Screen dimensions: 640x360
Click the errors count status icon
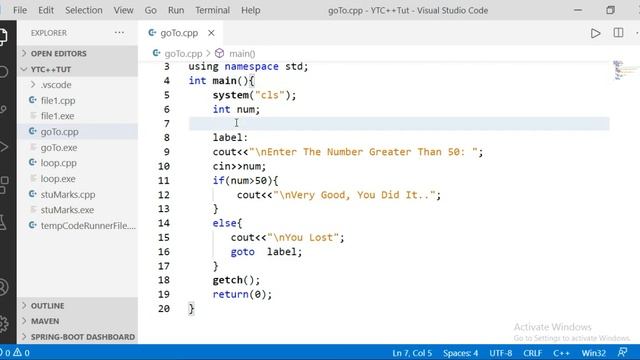[5, 353]
